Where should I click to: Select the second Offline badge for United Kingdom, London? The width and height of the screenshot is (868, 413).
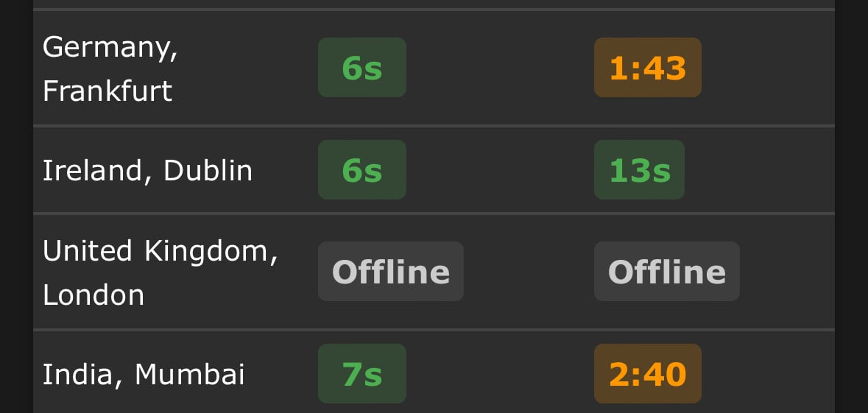pos(667,271)
